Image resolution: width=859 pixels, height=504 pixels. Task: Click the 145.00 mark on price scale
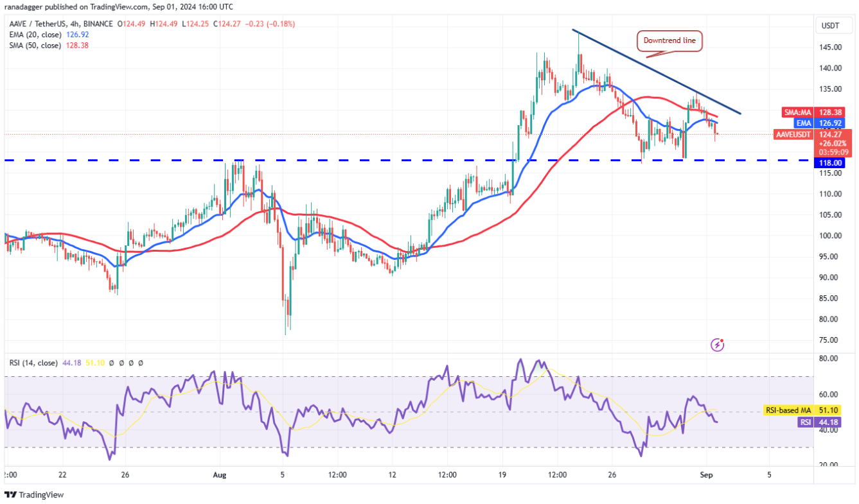828,47
